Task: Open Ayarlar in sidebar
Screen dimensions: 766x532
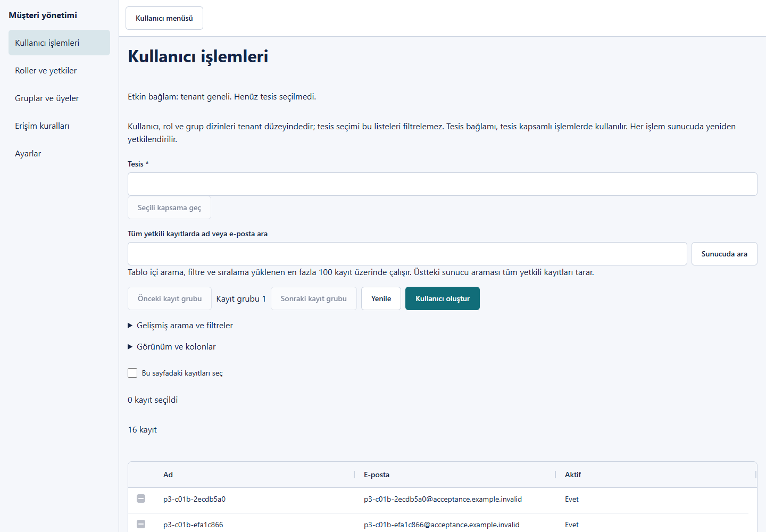Action: click(x=59, y=153)
